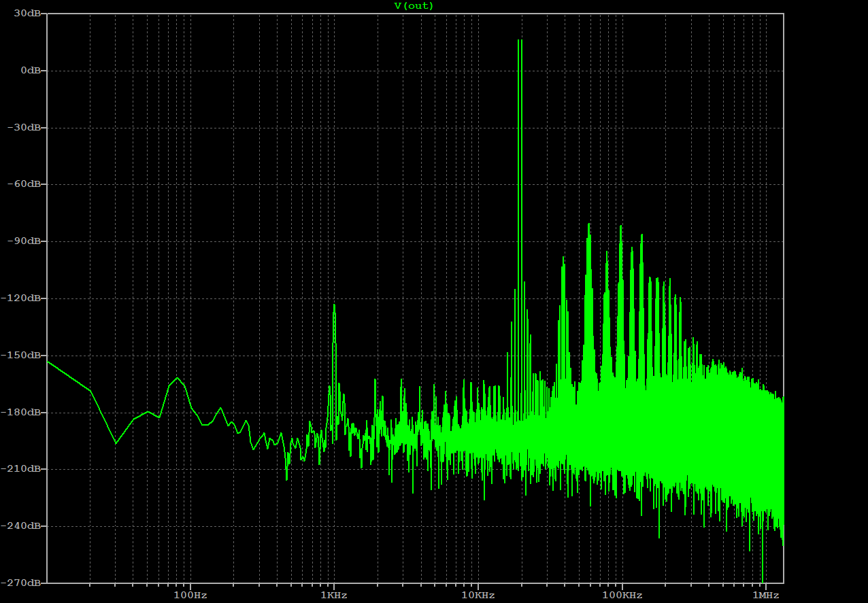Click the 100KHz frequency axis label
Screen dimensions: 868x603
point(622,595)
